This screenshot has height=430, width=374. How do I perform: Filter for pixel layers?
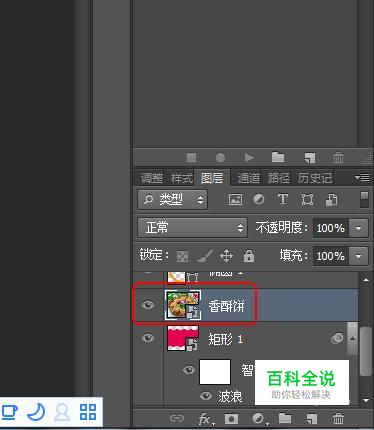(235, 199)
